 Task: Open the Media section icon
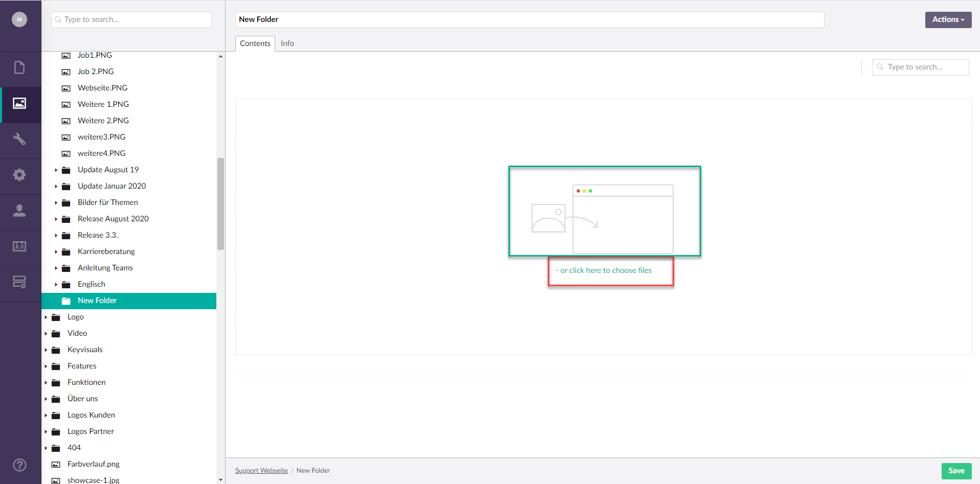[19, 103]
